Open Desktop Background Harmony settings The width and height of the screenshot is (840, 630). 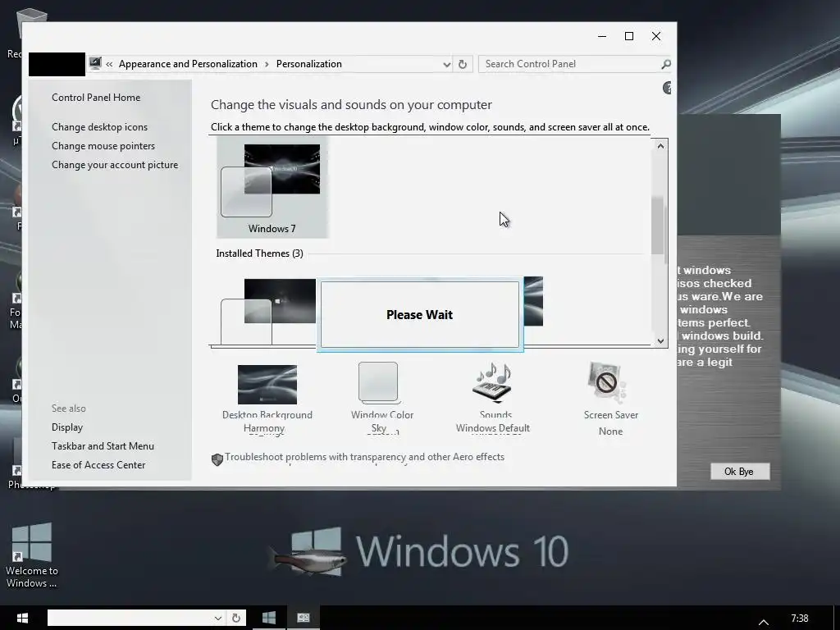pyautogui.click(x=267, y=399)
